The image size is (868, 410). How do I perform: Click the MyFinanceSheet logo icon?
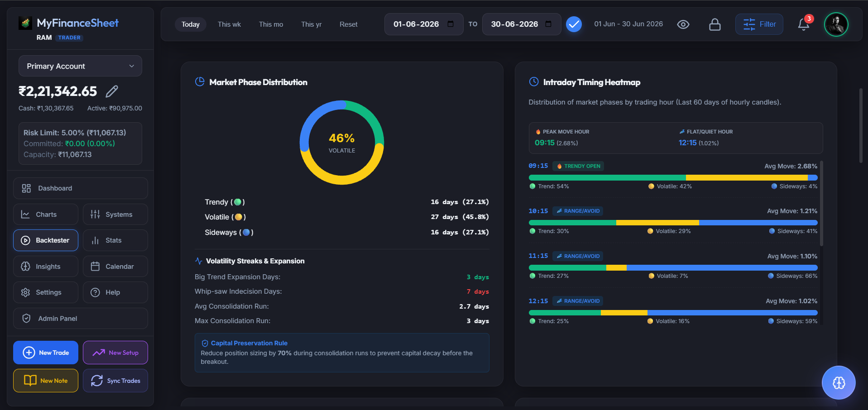25,23
